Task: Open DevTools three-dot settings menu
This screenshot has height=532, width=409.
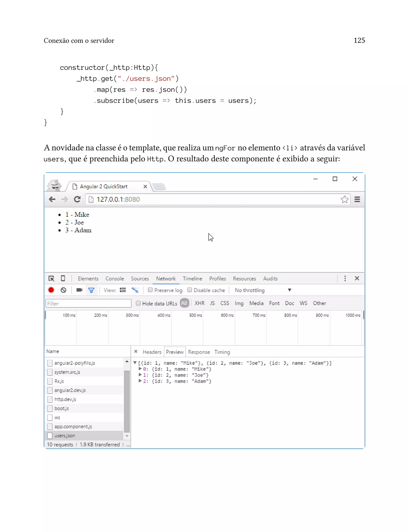Action: coord(345,278)
